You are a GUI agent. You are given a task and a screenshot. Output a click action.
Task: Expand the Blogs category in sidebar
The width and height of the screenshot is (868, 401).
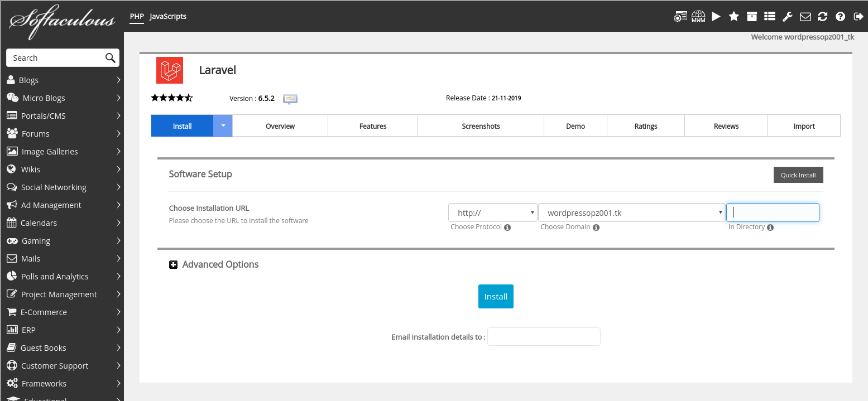pyautogui.click(x=63, y=80)
